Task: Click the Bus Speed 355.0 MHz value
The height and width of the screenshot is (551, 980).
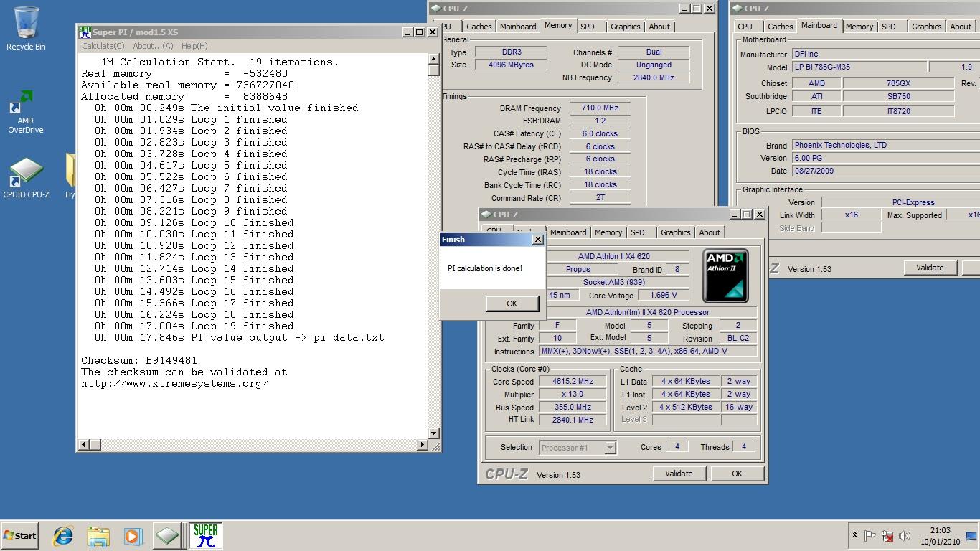Action: [573, 408]
